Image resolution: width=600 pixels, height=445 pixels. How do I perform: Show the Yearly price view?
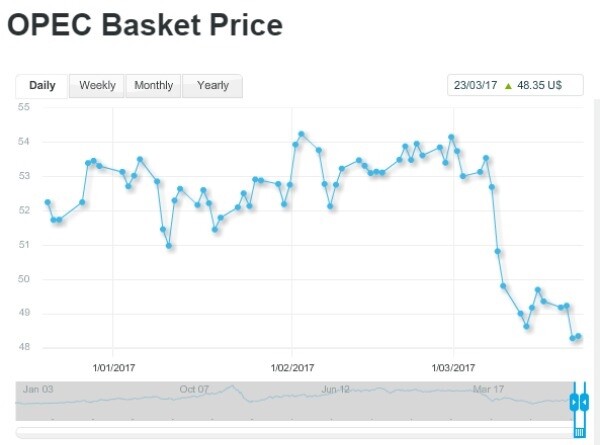tap(212, 86)
